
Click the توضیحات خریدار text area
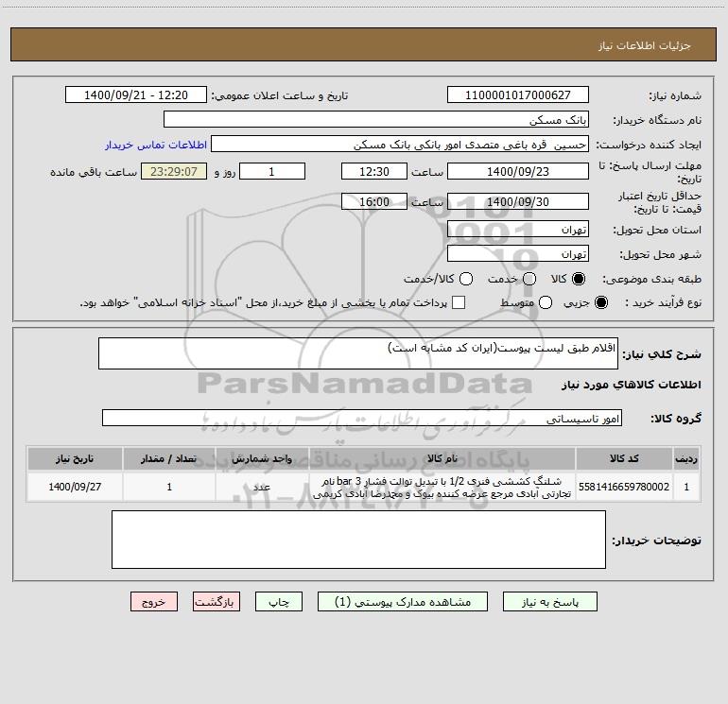point(358,540)
